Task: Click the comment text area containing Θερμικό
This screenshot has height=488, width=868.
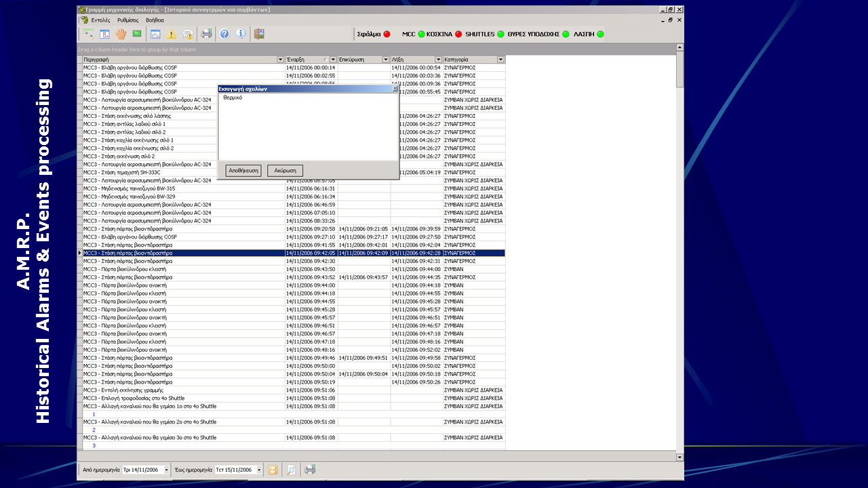Action: coord(308,125)
